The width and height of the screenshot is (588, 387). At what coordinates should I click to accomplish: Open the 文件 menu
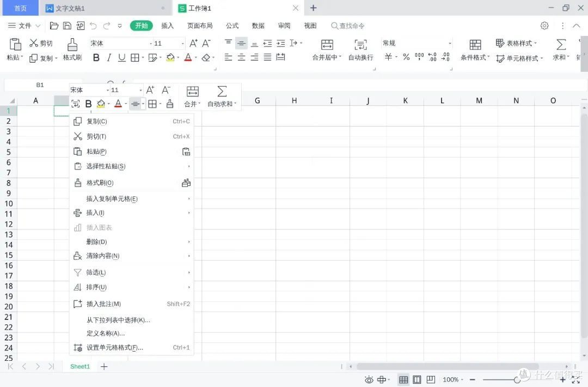click(x=24, y=26)
